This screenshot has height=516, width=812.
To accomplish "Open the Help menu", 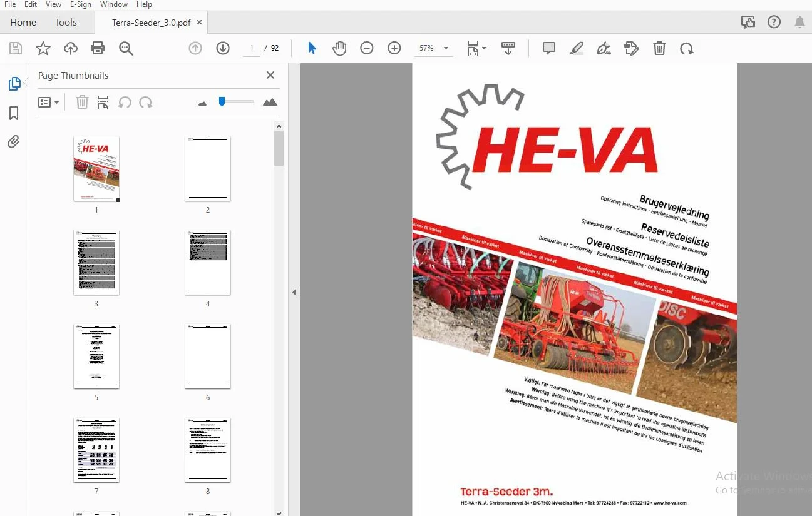I will [144, 4].
